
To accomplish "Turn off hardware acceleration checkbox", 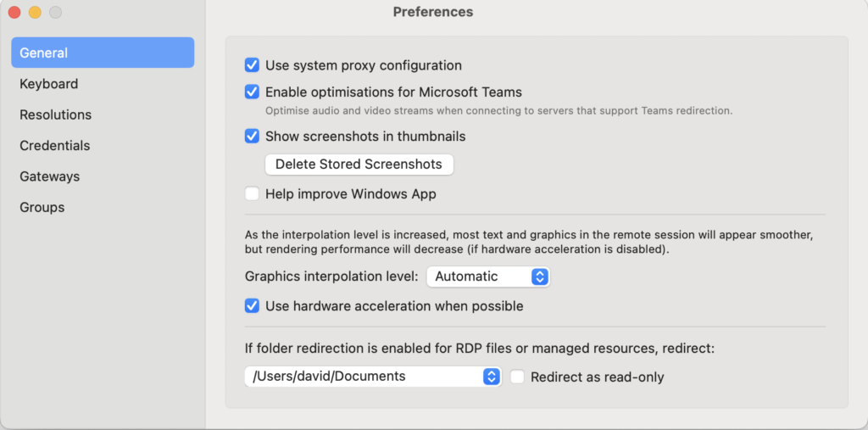I will click(x=252, y=306).
